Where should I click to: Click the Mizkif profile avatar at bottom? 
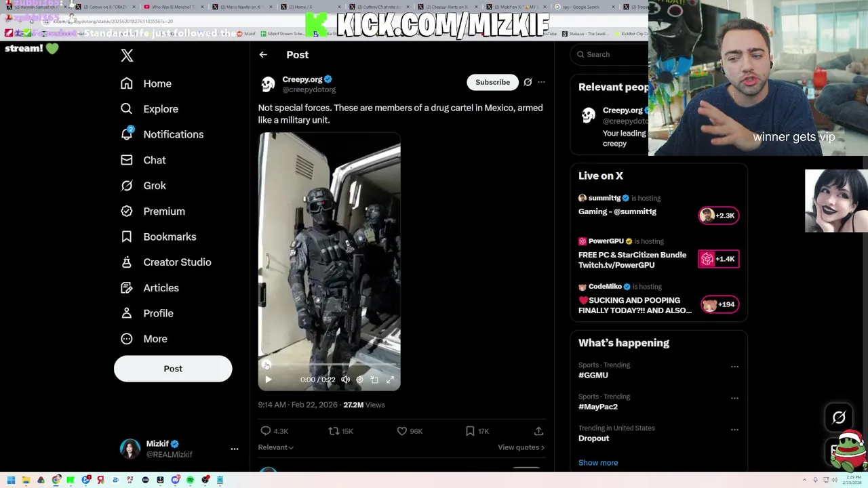tap(130, 449)
